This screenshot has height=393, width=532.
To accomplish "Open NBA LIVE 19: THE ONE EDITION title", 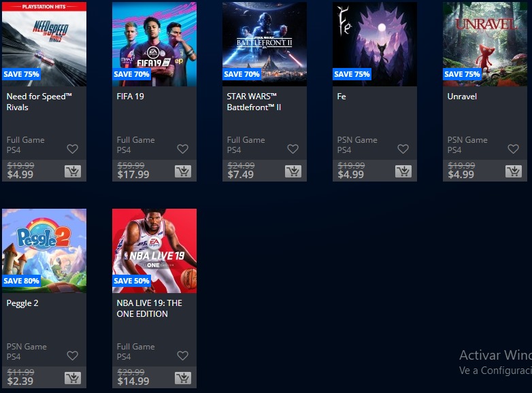I will pos(149,308).
